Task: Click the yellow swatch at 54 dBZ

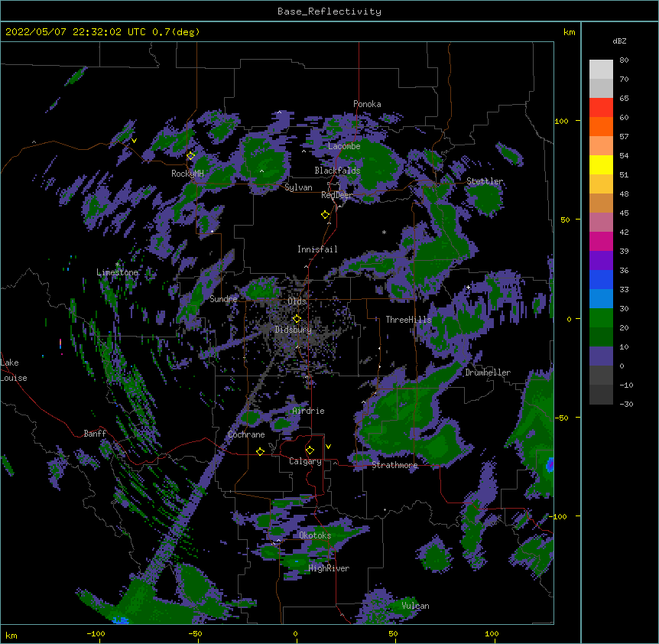Action: pyautogui.click(x=601, y=164)
